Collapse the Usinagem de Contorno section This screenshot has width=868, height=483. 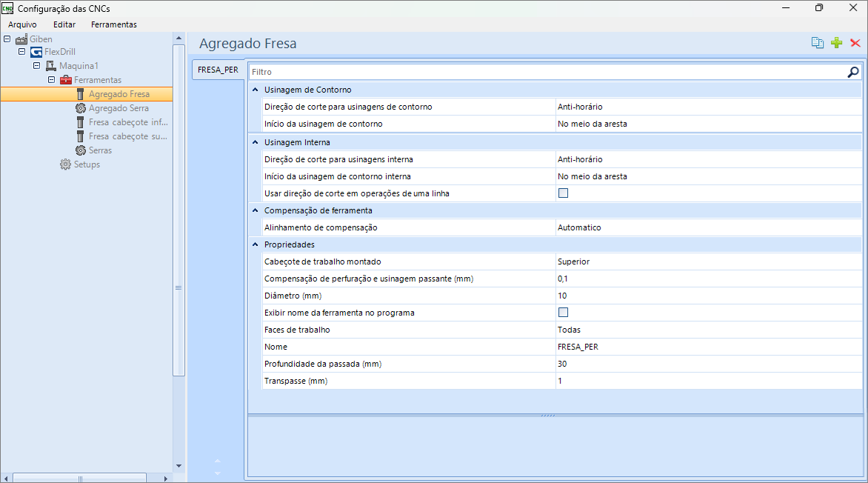click(255, 90)
